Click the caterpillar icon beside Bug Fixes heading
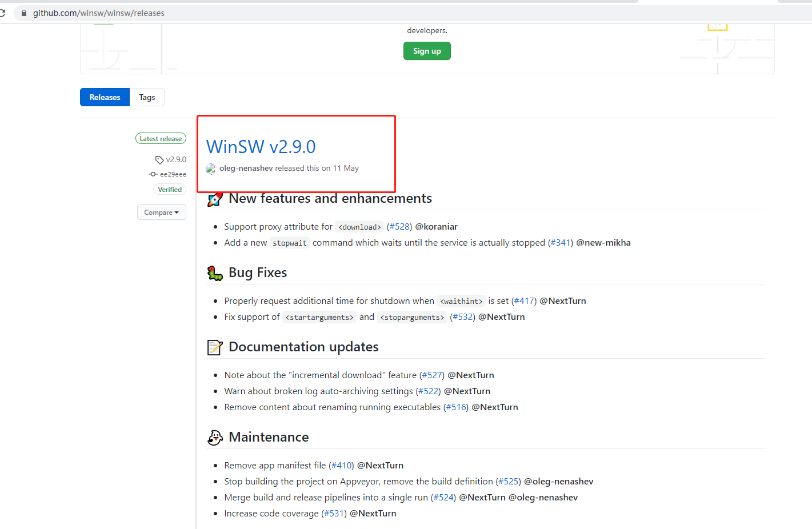Image resolution: width=812 pixels, height=529 pixels. pyautogui.click(x=214, y=272)
